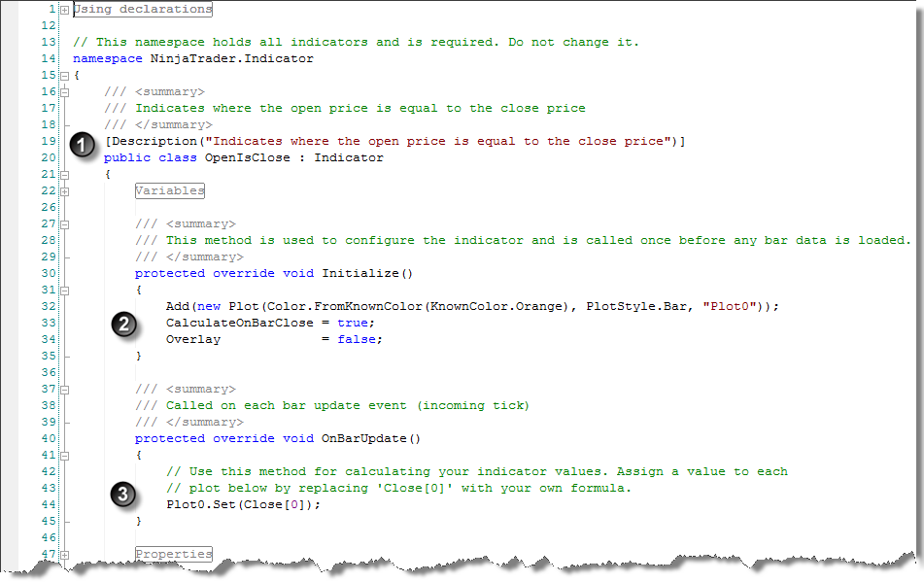Image resolution: width=924 pixels, height=582 pixels.
Task: Click line number 32 in the gutter
Action: tap(49, 306)
